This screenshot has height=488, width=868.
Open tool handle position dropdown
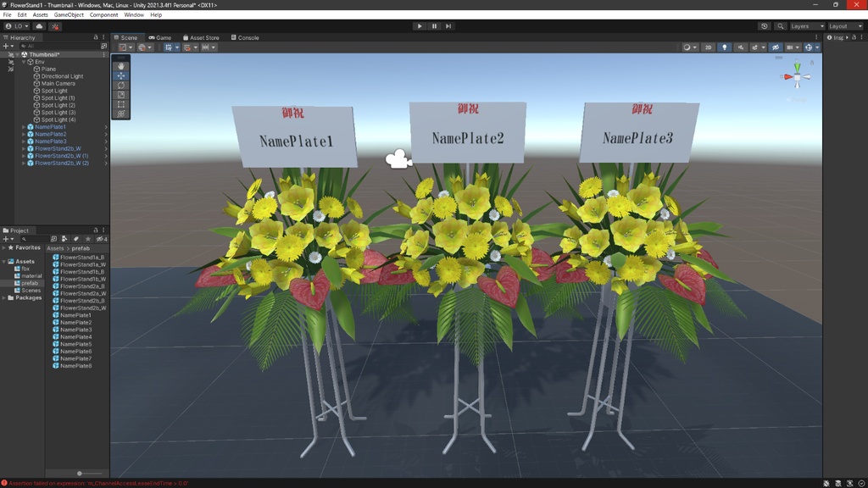pos(125,47)
